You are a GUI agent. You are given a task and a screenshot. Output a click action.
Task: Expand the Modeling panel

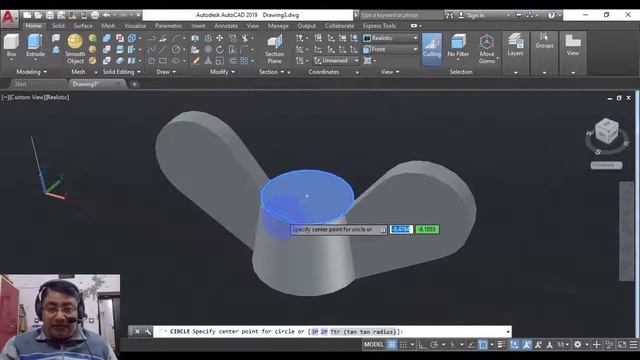pyautogui.click(x=31, y=72)
